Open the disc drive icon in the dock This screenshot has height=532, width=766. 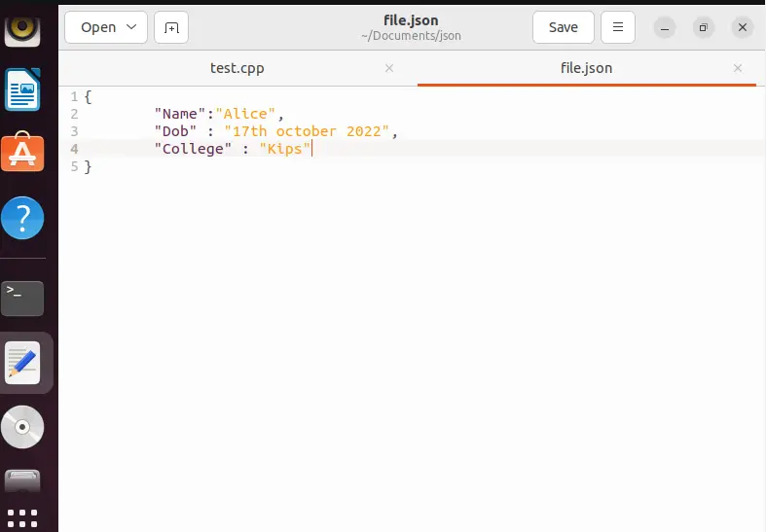coord(22,427)
